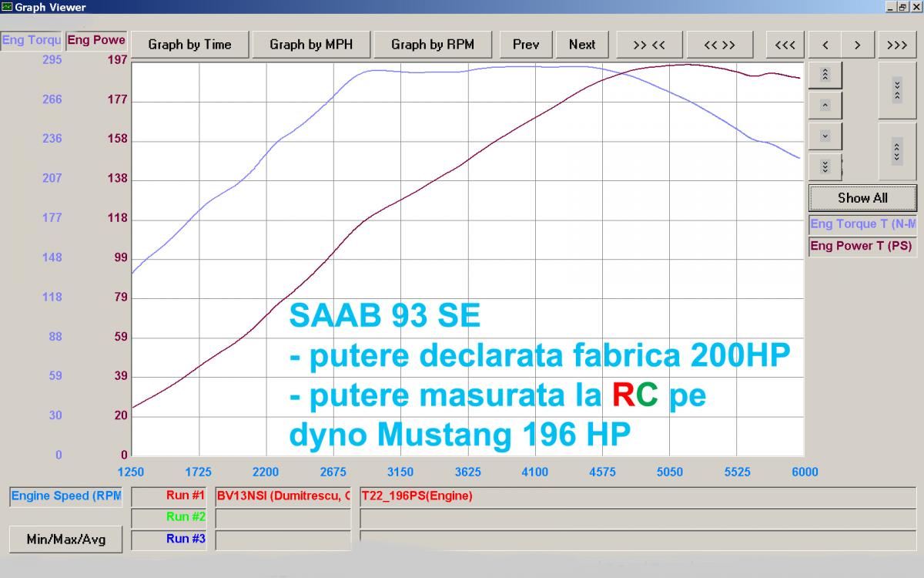Switch to Graph by RPM
Viewport: 924px width, 578px height.
click(x=433, y=45)
